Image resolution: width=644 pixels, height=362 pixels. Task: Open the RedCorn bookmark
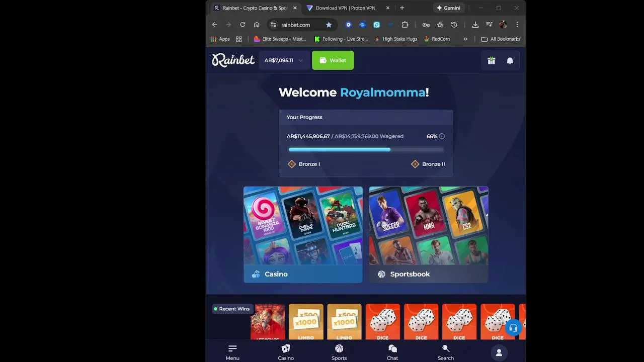tap(437, 39)
